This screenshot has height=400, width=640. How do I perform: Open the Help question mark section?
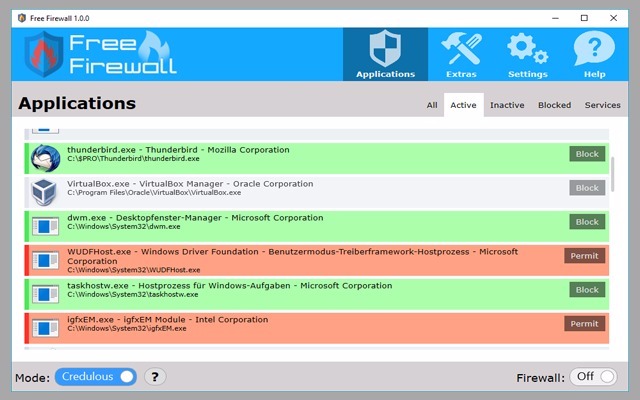click(594, 55)
